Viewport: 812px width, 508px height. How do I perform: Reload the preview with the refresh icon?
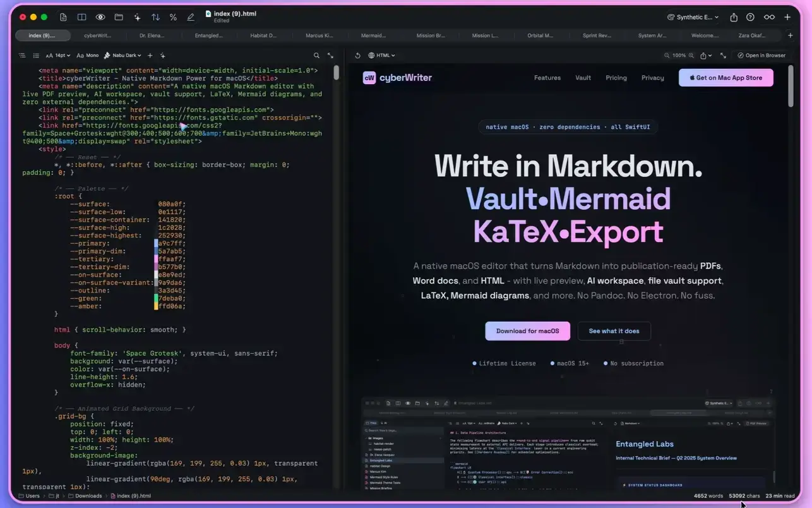point(357,56)
